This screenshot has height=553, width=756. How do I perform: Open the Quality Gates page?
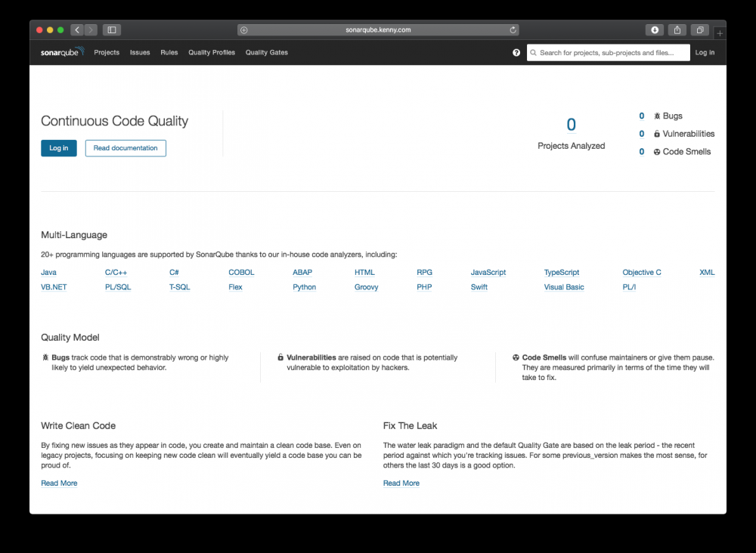(x=266, y=52)
